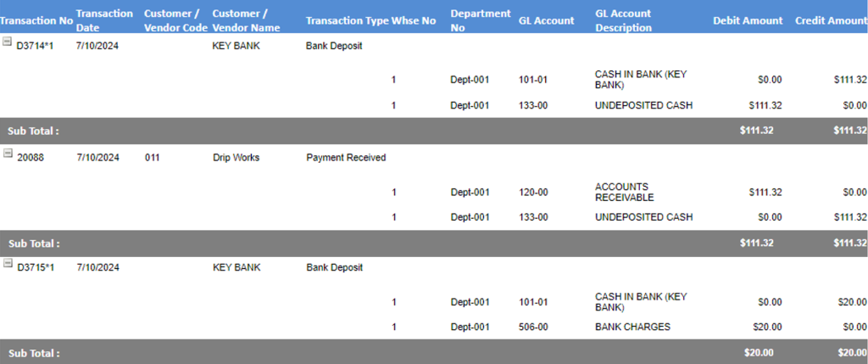Click the Whse No column header

(x=414, y=20)
